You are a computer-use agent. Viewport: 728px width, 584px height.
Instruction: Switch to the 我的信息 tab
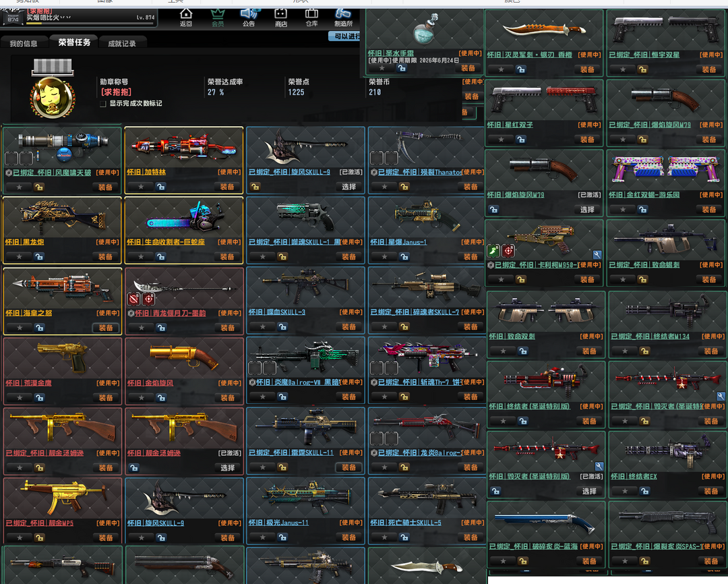[24, 44]
